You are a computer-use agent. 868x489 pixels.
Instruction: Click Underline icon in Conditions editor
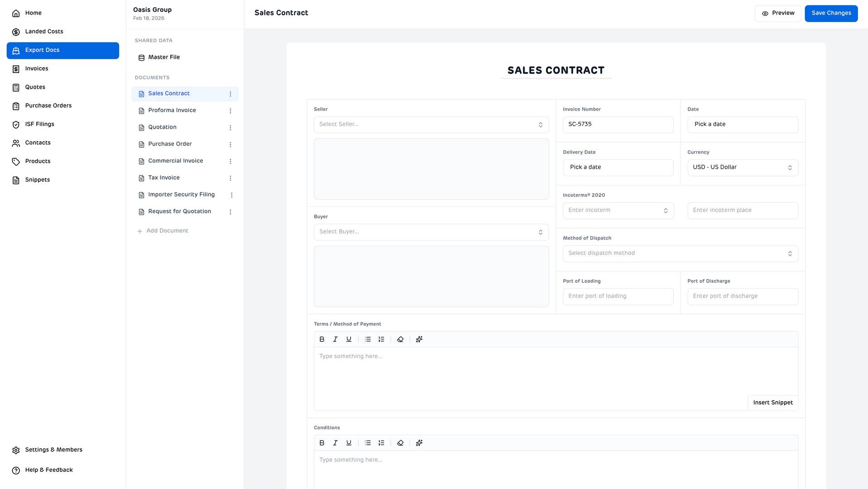[x=348, y=443]
